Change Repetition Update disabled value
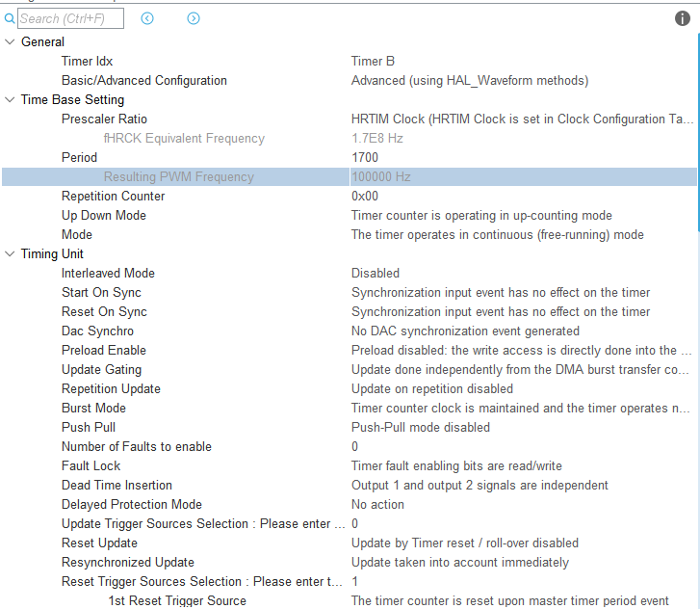 (432, 388)
